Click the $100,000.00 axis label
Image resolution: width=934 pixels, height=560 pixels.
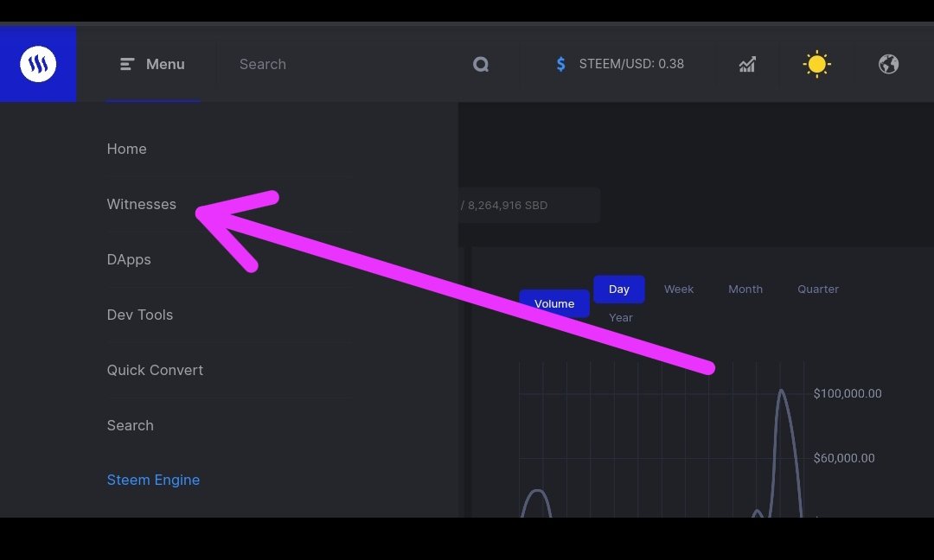847,393
